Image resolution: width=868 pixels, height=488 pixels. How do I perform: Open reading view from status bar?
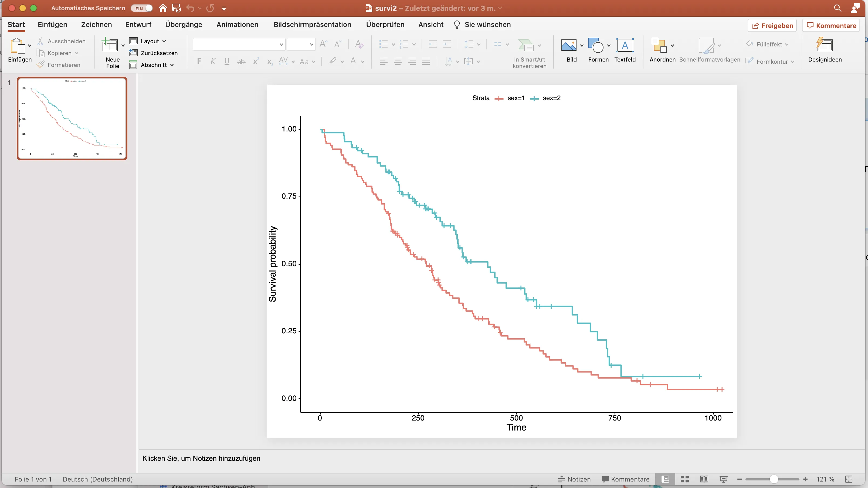704,479
